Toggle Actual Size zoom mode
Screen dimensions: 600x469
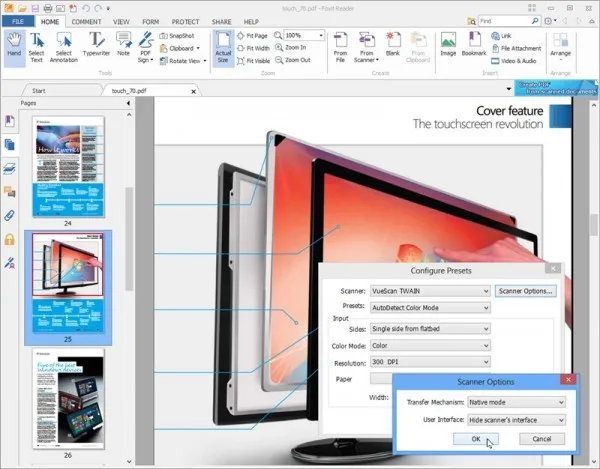click(223, 47)
